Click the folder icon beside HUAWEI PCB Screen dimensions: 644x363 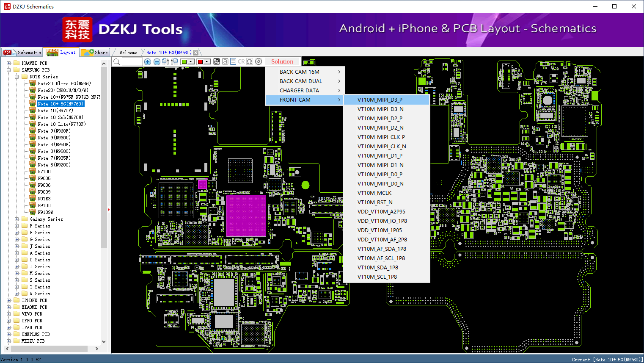(x=17, y=63)
